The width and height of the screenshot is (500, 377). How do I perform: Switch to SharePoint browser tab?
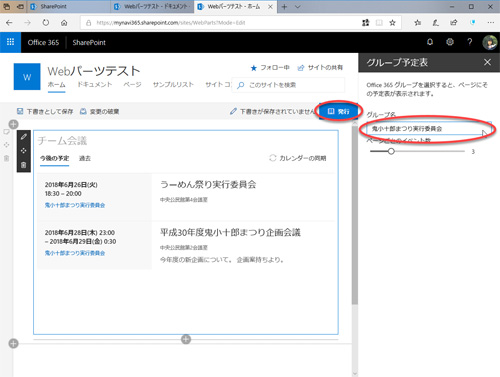click(68, 7)
